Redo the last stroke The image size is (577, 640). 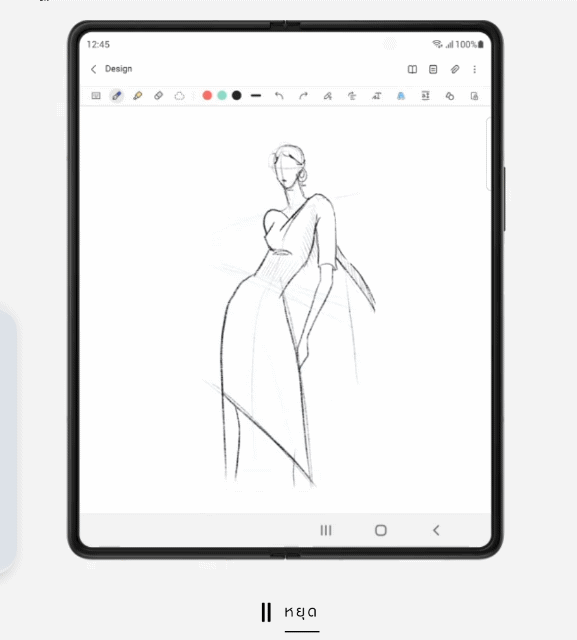coord(303,96)
